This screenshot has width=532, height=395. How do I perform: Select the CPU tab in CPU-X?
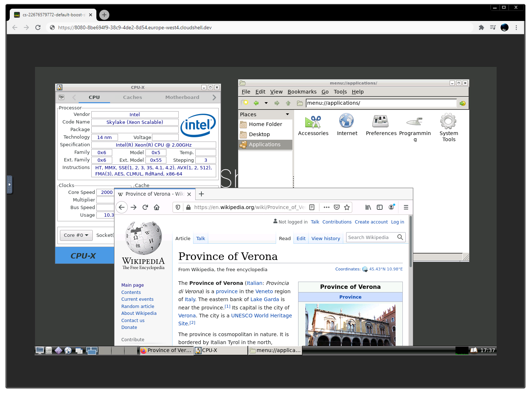(x=94, y=97)
